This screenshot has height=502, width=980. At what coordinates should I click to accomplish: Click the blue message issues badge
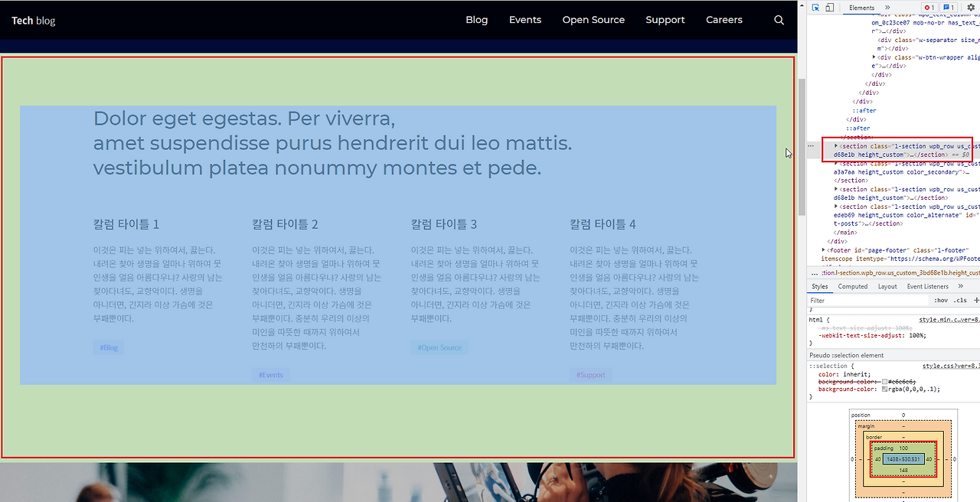coord(948,8)
